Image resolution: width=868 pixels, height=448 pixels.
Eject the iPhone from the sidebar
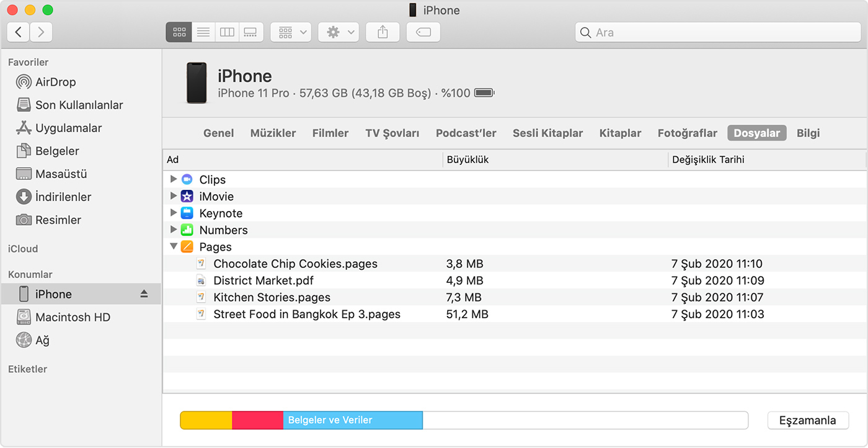144,294
